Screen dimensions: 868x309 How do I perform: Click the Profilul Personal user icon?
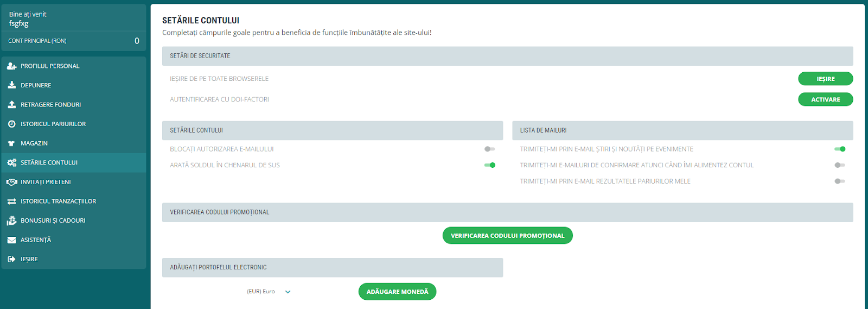pos(11,66)
